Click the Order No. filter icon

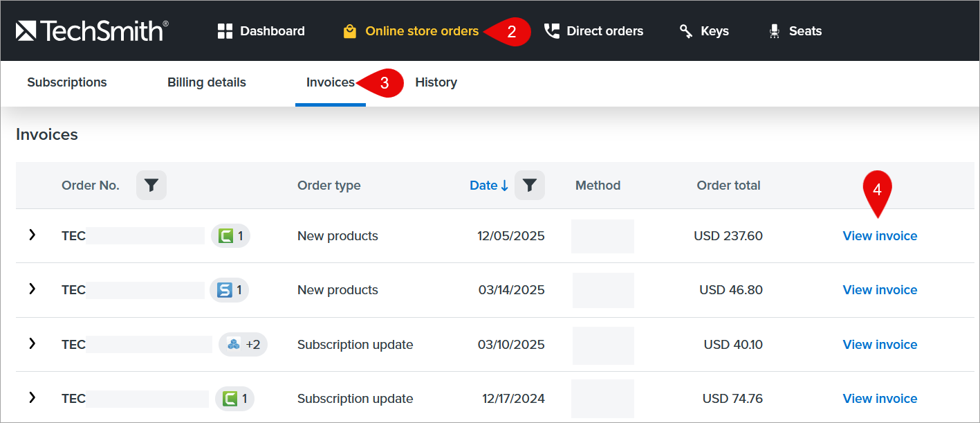point(151,186)
